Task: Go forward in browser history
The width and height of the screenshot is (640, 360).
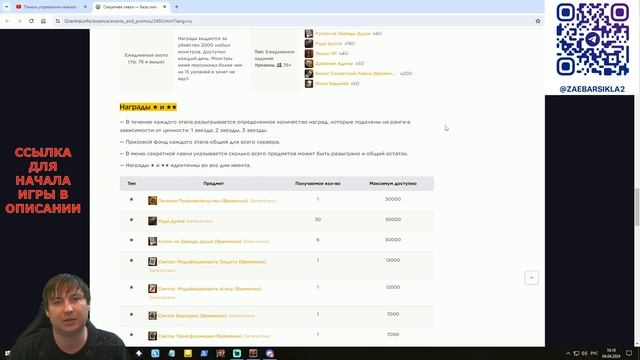Action: click(19, 21)
